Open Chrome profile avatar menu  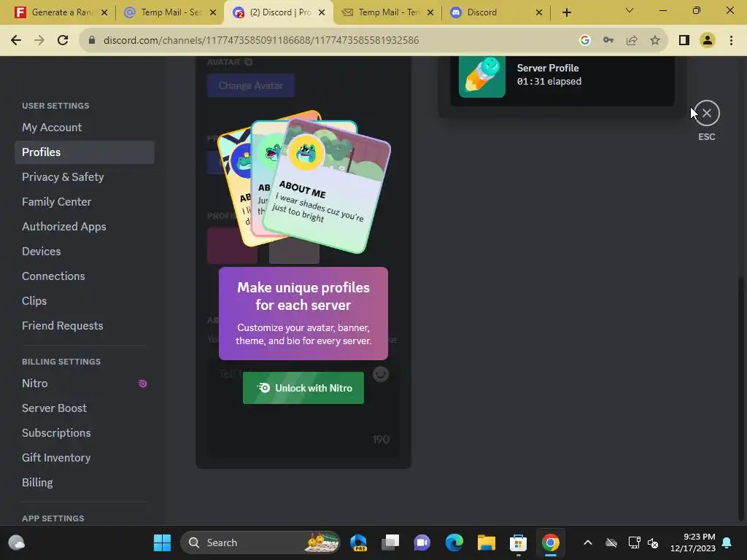(x=708, y=40)
